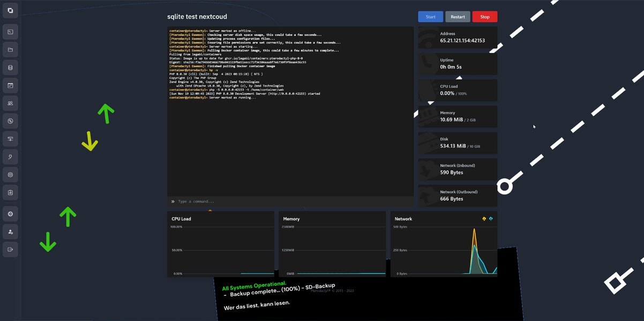This screenshot has height=321, width=644.
Task: Open the account user icon in the sidebar
Action: [10, 232]
